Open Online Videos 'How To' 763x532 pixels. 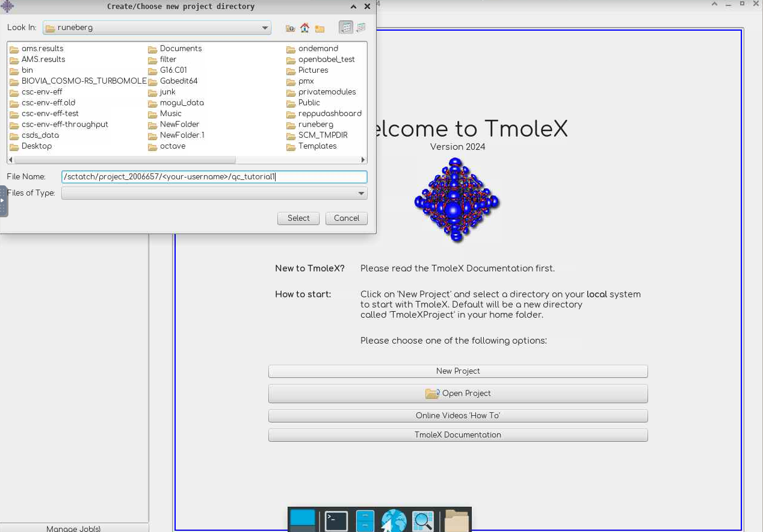coord(458,416)
